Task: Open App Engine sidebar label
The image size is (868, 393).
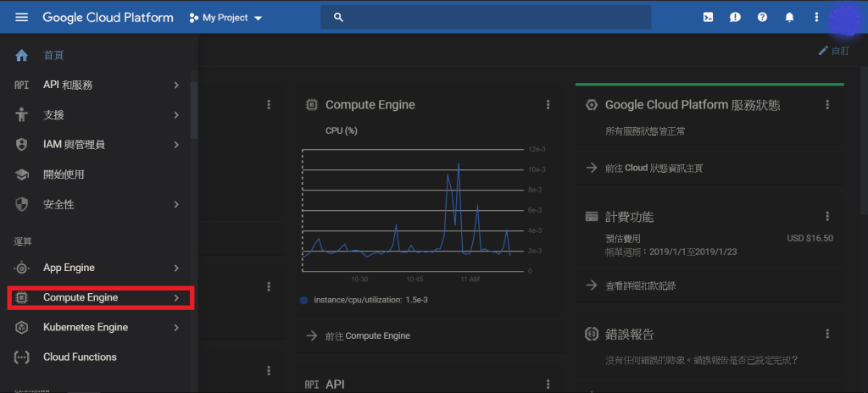Action: 70,268
